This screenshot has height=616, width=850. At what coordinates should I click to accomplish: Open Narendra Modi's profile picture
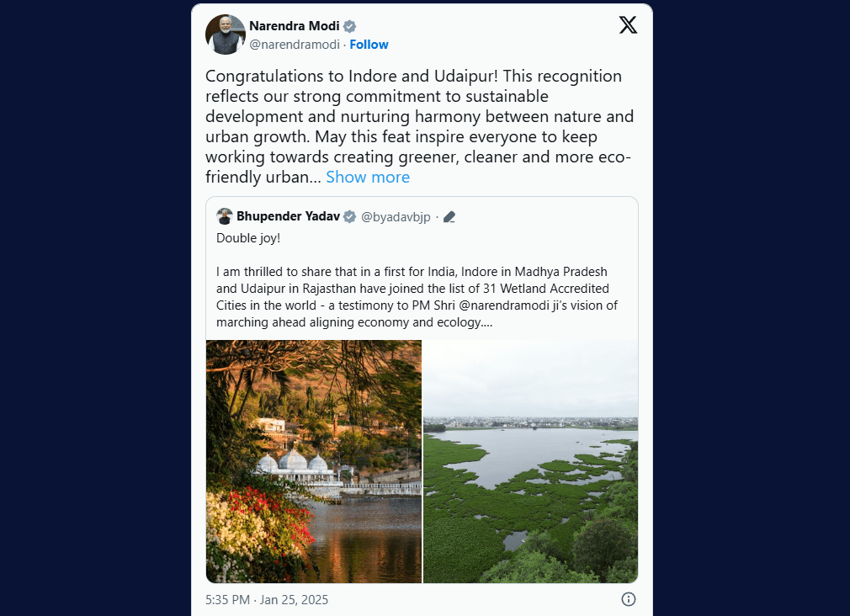tap(226, 35)
